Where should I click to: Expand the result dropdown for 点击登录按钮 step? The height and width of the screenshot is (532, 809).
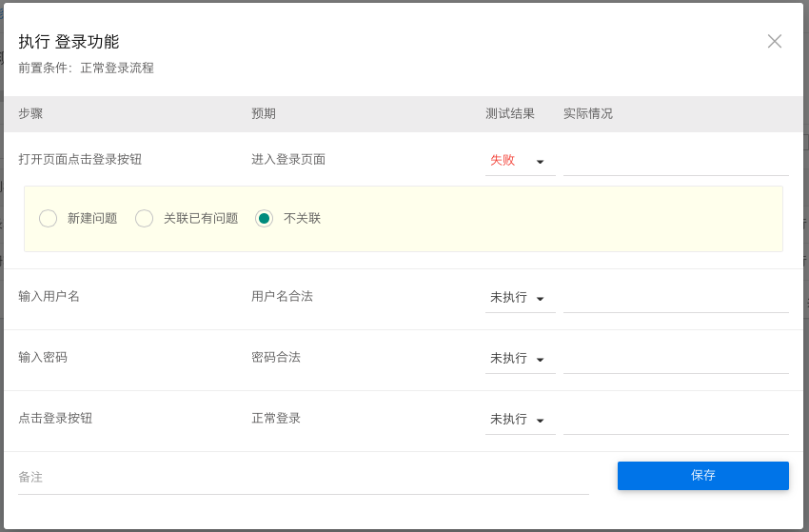coord(520,420)
